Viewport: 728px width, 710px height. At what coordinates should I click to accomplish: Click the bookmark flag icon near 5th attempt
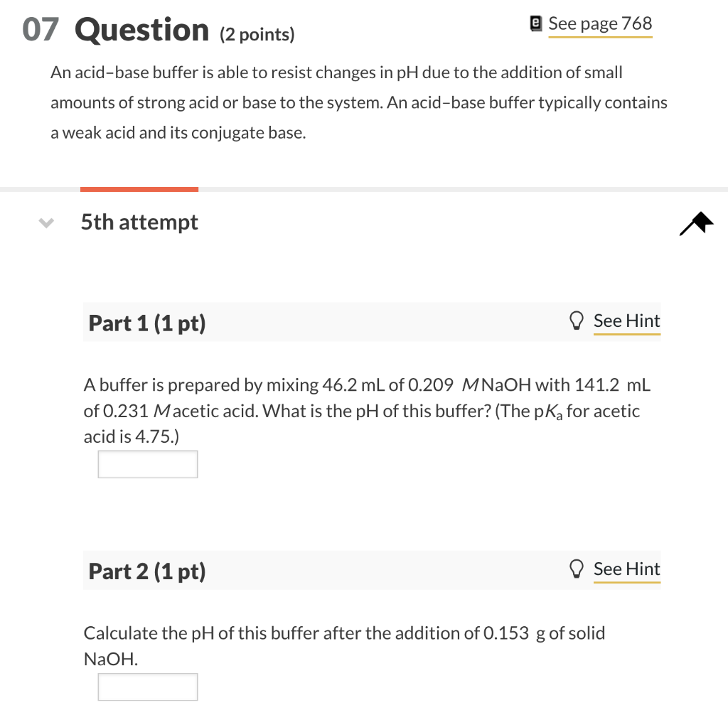coord(696,224)
